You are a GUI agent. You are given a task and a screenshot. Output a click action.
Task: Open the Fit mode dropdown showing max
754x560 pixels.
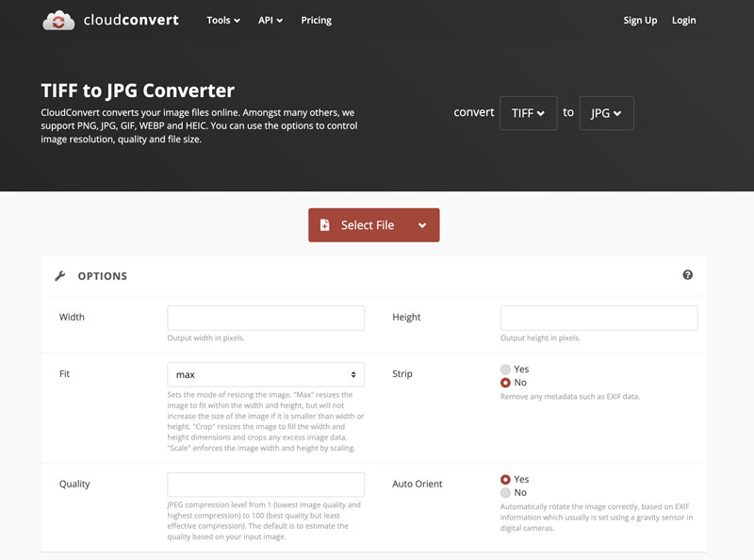(x=266, y=374)
